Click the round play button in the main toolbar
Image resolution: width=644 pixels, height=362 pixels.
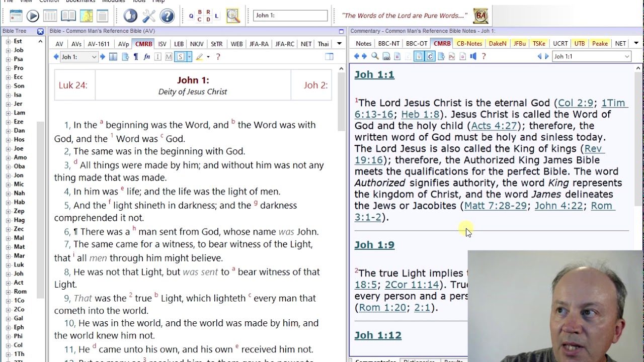point(33,16)
